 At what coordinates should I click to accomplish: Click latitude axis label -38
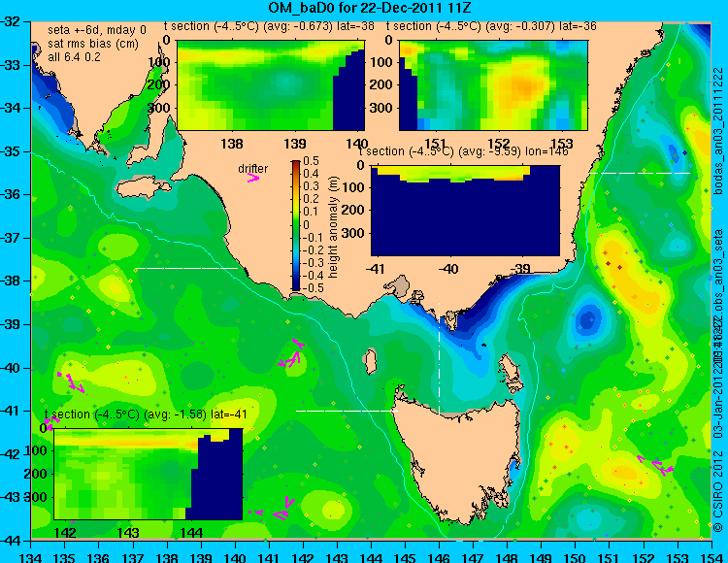pos(11,281)
